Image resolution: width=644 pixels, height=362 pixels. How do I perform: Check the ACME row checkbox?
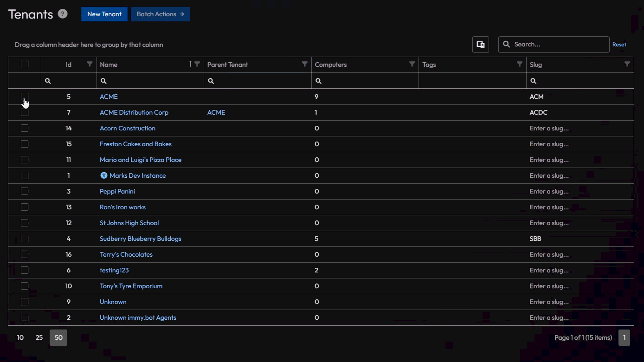pos(25,97)
